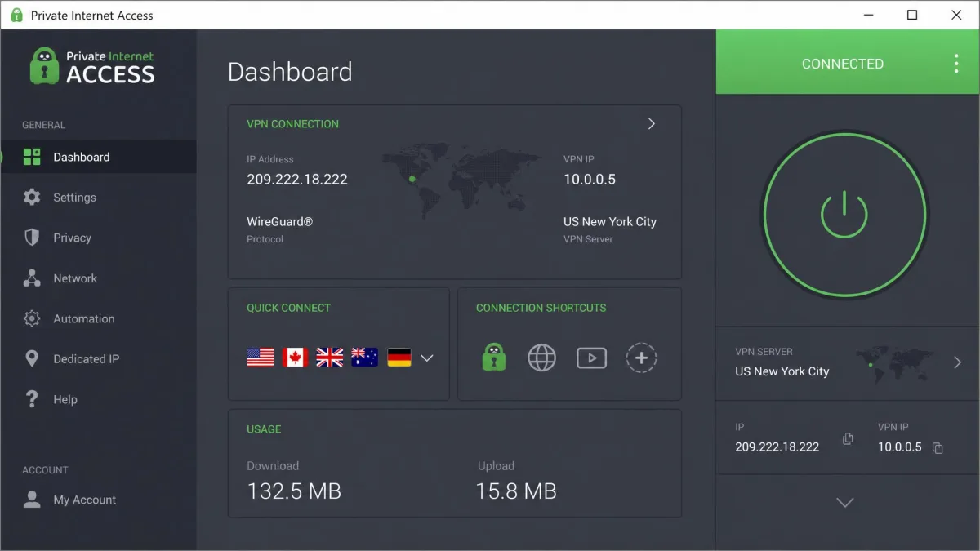The image size is (980, 551).
Task: Open the Network menu item
Action: tap(98, 278)
